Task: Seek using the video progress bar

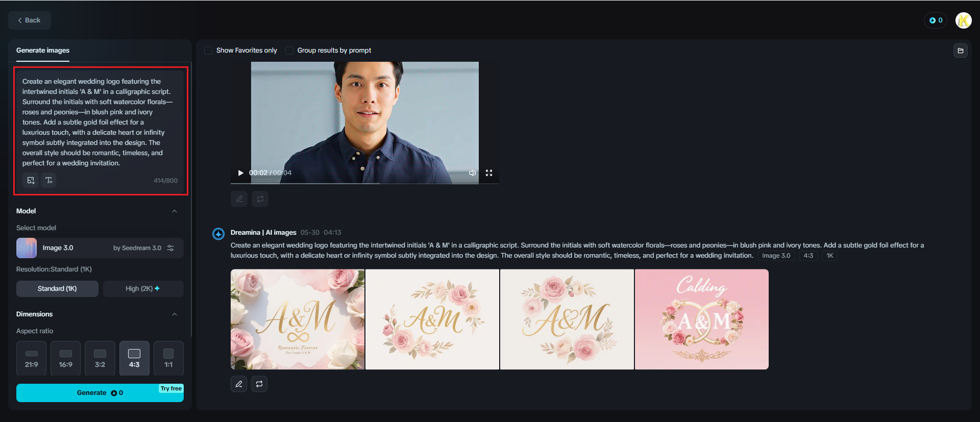Action: (x=365, y=183)
